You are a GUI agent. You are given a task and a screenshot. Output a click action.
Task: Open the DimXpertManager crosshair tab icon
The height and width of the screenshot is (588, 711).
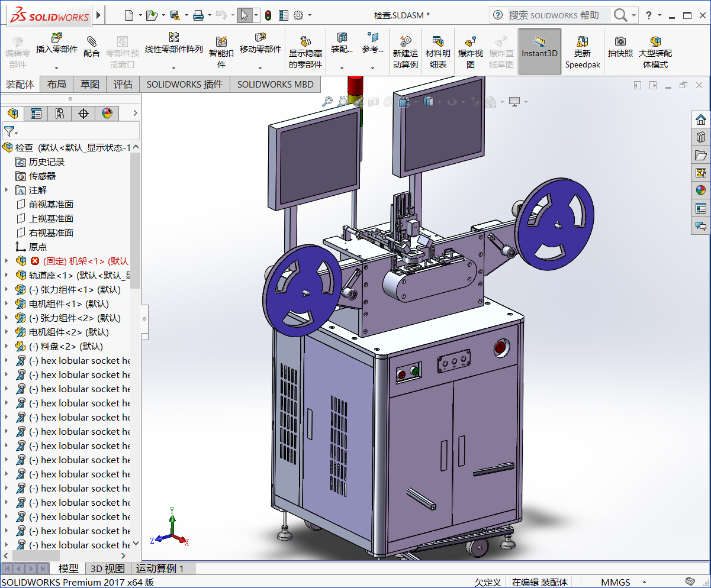pos(83,114)
